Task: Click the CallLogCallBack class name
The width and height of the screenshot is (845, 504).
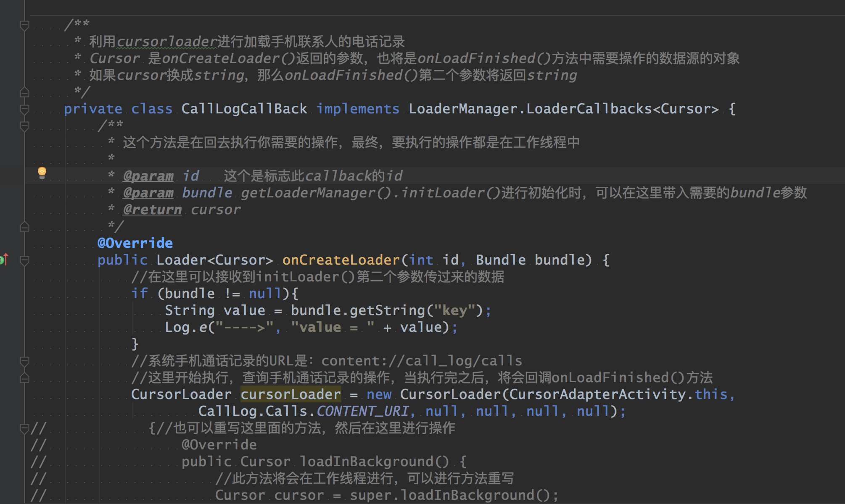Action: pos(244,109)
